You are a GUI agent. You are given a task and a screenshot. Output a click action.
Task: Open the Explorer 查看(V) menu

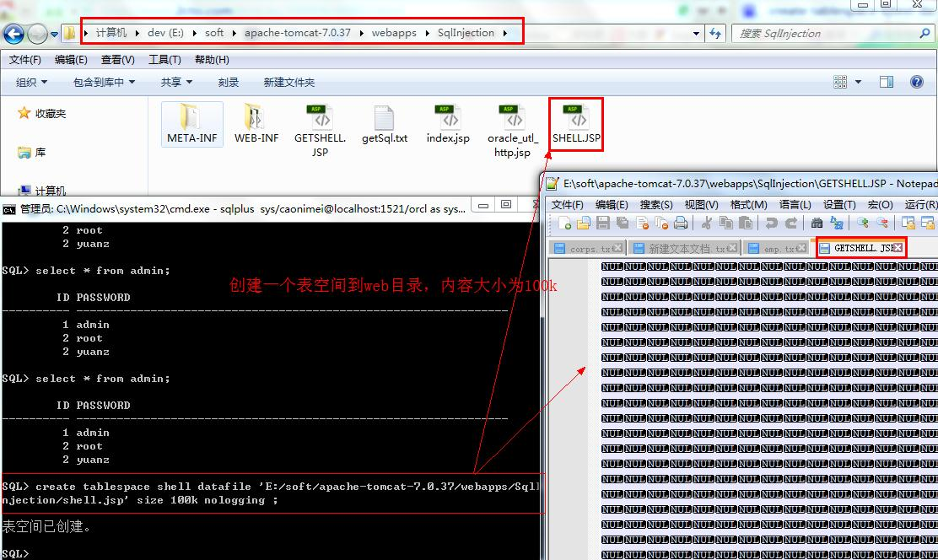point(118,60)
